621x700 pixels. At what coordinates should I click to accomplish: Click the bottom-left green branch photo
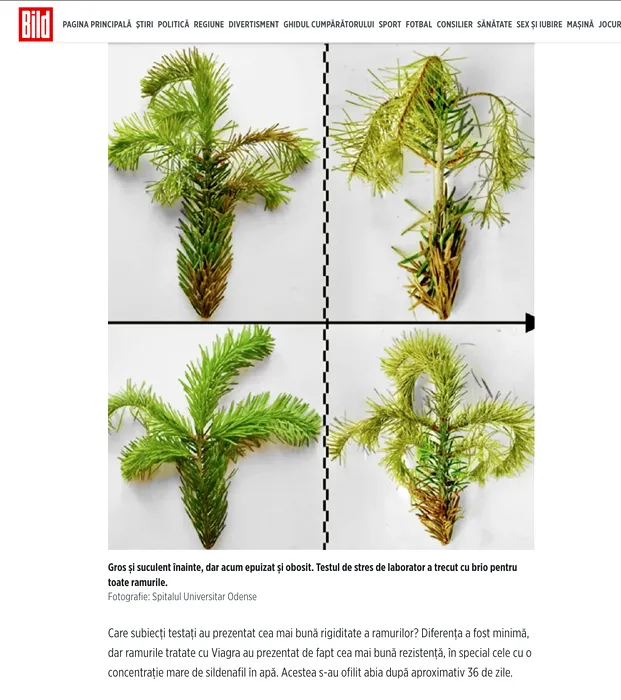(x=216, y=437)
